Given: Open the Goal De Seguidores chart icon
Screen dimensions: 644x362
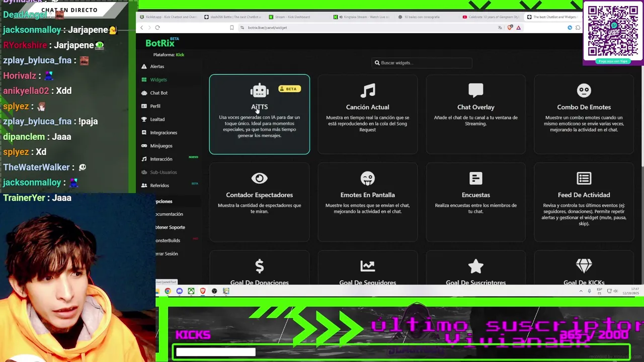Looking at the screenshot, I should pyautogui.click(x=368, y=266).
